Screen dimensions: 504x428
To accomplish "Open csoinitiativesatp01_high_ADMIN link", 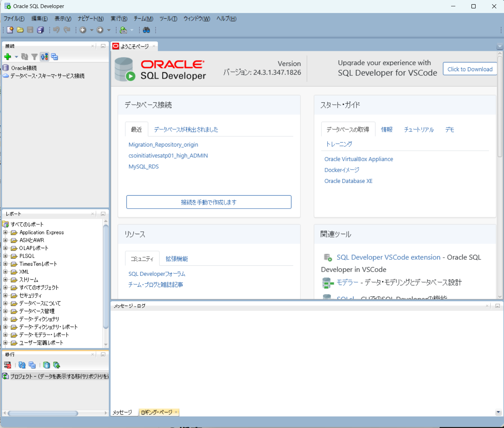I will 168,155.
